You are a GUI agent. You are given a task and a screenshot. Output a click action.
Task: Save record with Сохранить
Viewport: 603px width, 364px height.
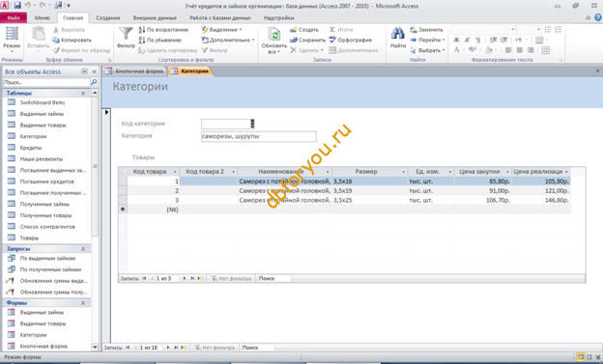tap(307, 40)
